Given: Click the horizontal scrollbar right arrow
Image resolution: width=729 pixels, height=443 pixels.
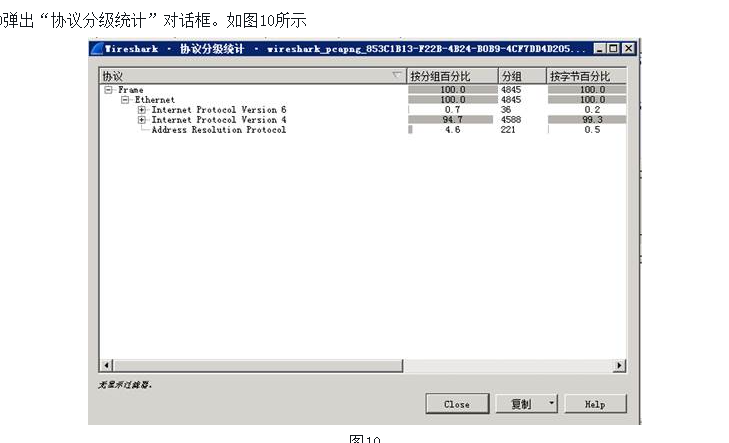Looking at the screenshot, I should click(x=619, y=365).
